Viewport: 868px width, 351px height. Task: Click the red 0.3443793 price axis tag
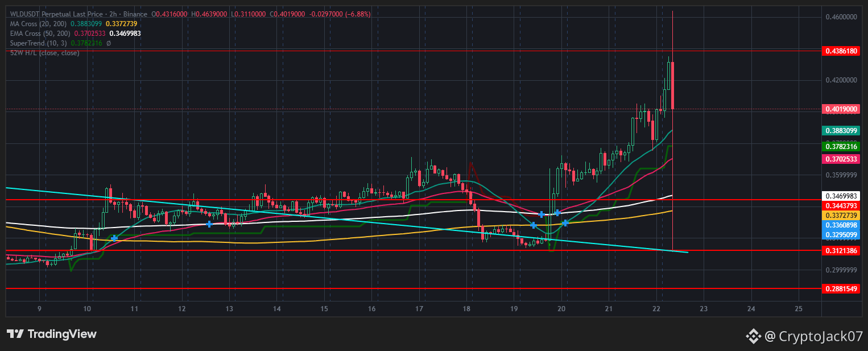point(842,205)
